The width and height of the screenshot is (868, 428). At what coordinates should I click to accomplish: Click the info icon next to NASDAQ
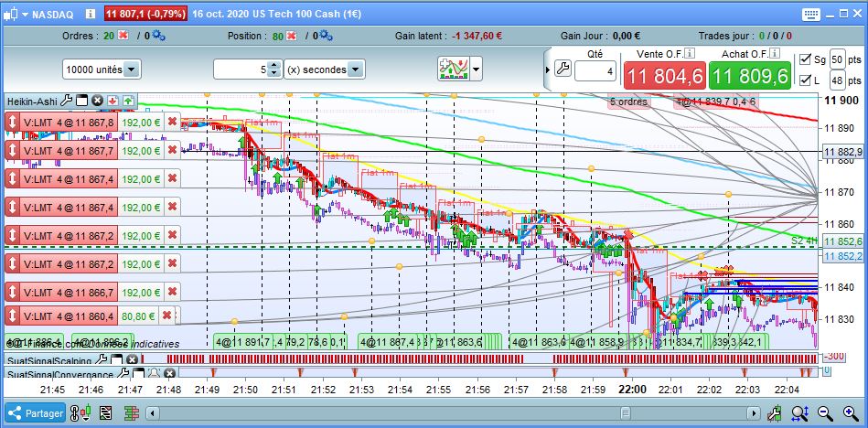click(x=91, y=15)
